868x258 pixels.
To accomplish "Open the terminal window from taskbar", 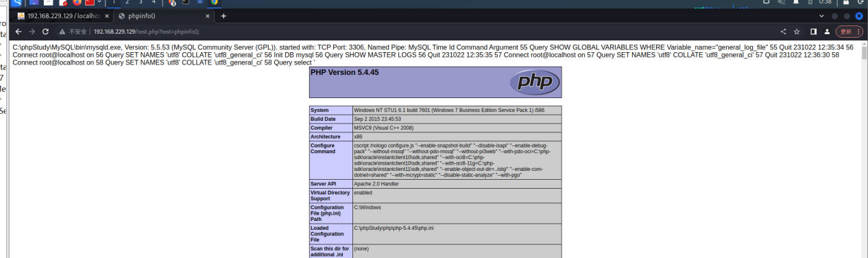I will pos(185,2).
